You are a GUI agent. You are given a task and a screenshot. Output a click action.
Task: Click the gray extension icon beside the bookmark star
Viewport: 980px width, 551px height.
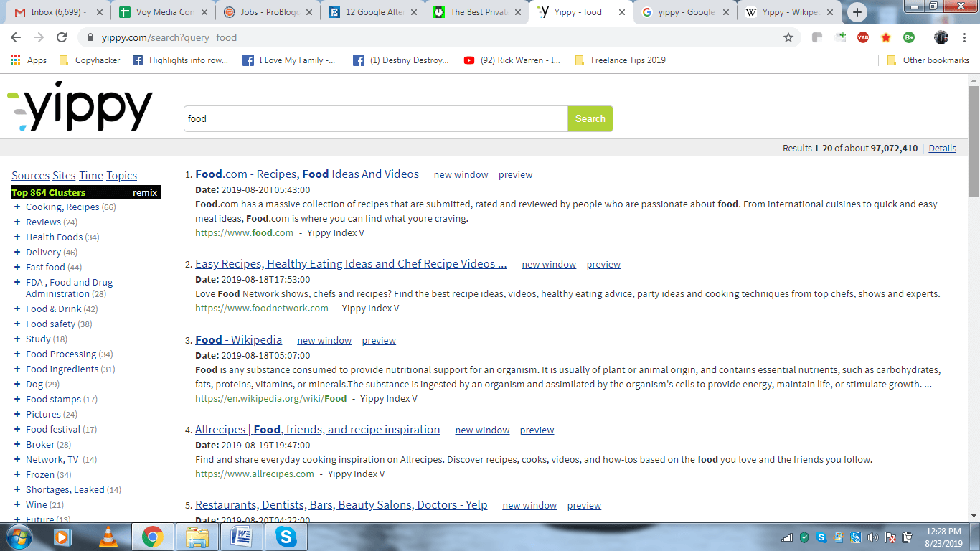[x=817, y=37]
